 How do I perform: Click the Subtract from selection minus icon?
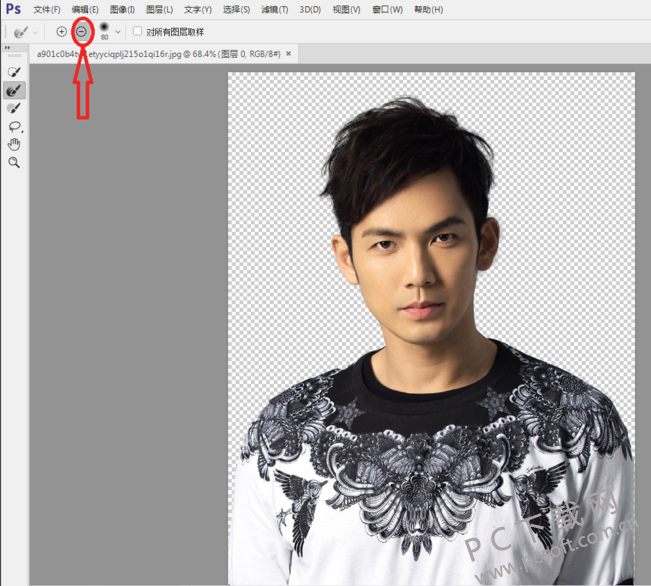pos(82,32)
